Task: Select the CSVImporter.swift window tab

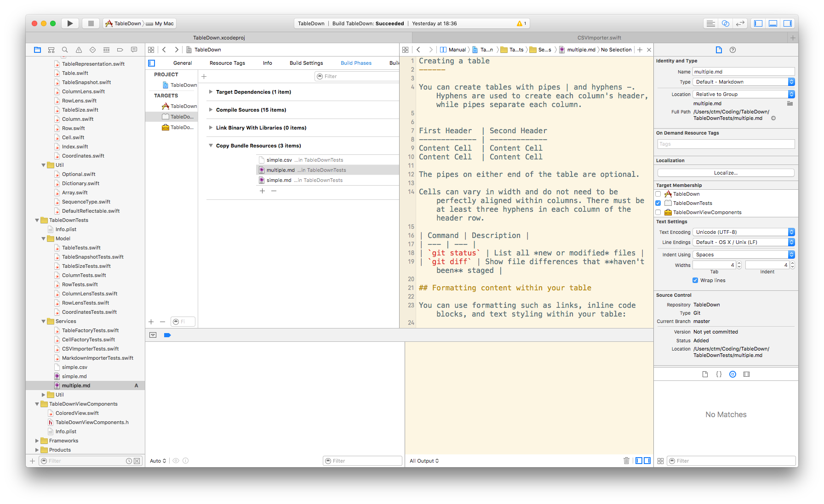Action: (x=599, y=38)
